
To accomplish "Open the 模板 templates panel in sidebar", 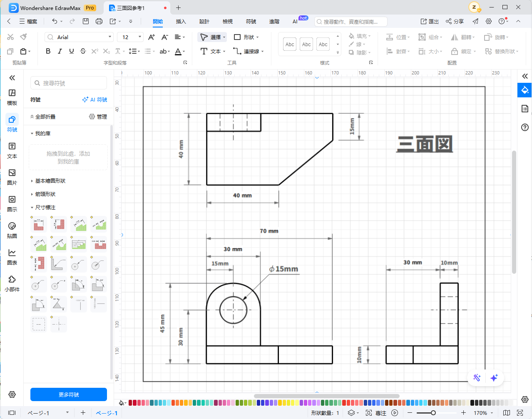I will click(x=12, y=97).
